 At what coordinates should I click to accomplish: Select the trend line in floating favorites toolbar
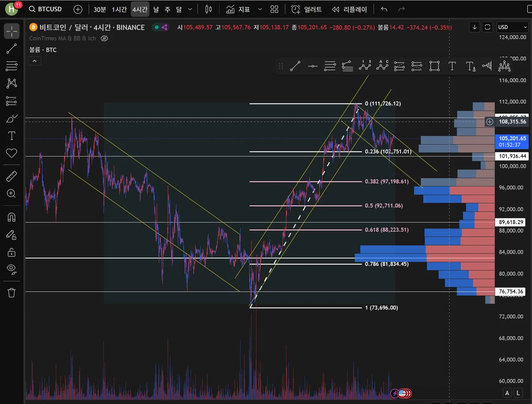coord(295,66)
